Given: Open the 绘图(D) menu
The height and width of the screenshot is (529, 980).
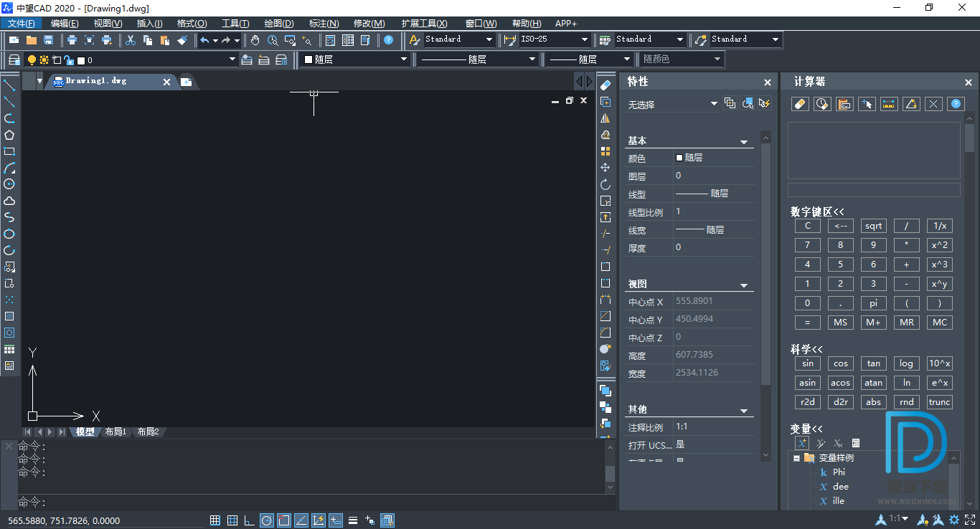Looking at the screenshot, I should (279, 24).
